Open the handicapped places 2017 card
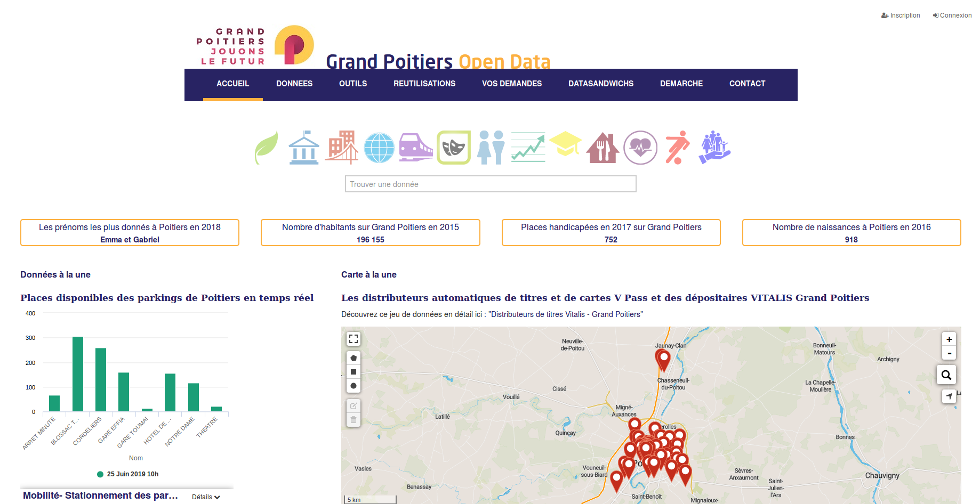 611,233
